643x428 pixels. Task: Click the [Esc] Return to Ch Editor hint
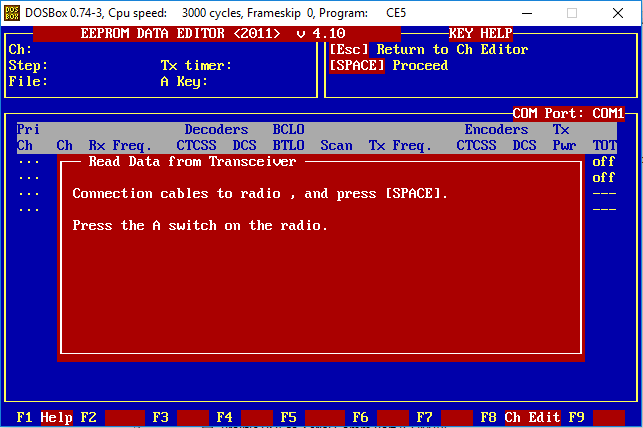(x=428, y=49)
